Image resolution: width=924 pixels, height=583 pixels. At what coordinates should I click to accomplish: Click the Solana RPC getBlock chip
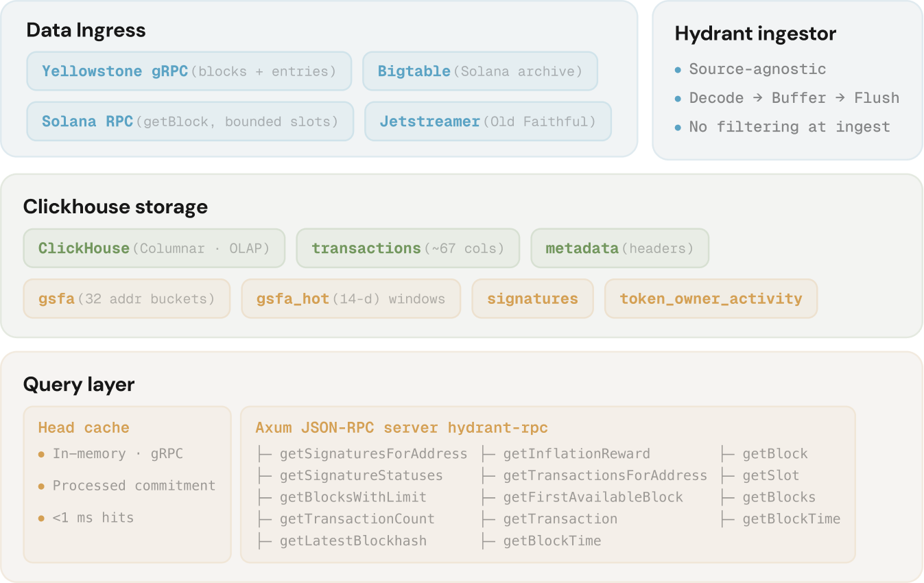[190, 121]
